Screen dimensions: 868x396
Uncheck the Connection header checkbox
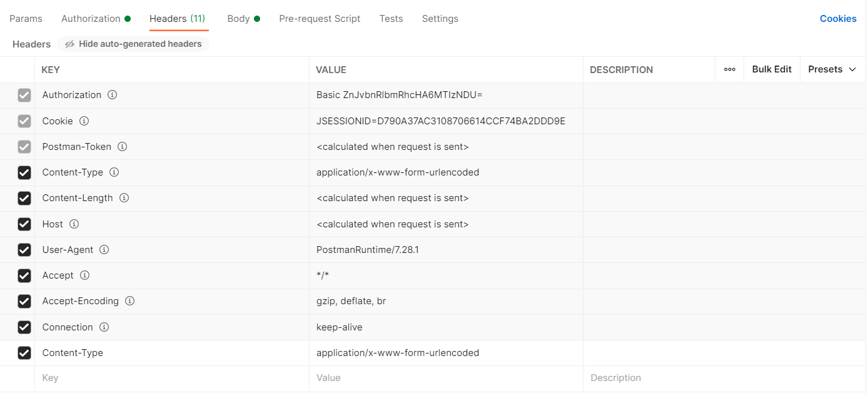pos(24,327)
